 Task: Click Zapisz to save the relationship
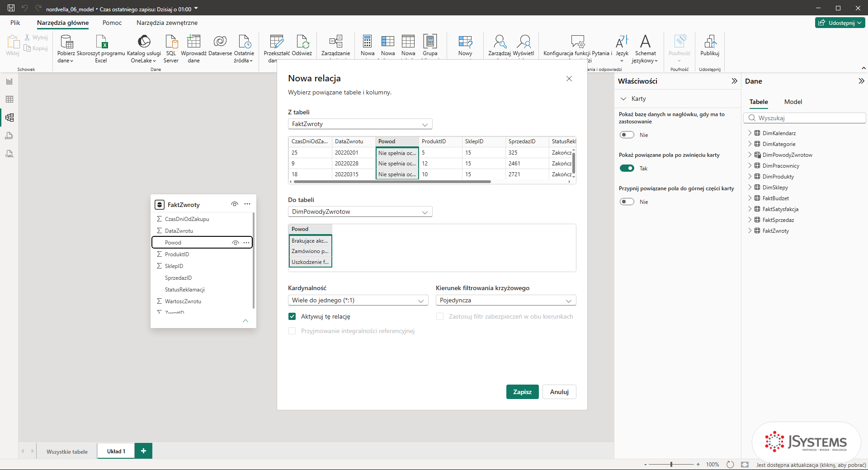pos(522,392)
